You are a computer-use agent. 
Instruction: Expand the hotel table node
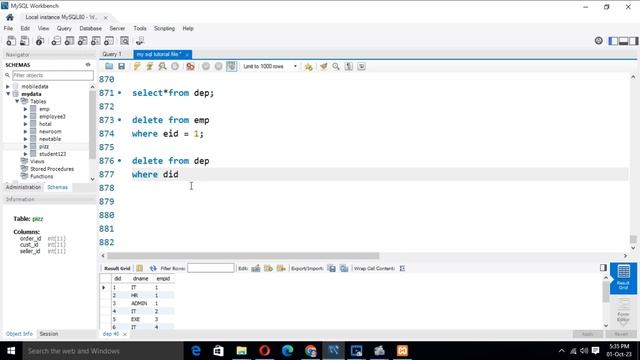25,124
